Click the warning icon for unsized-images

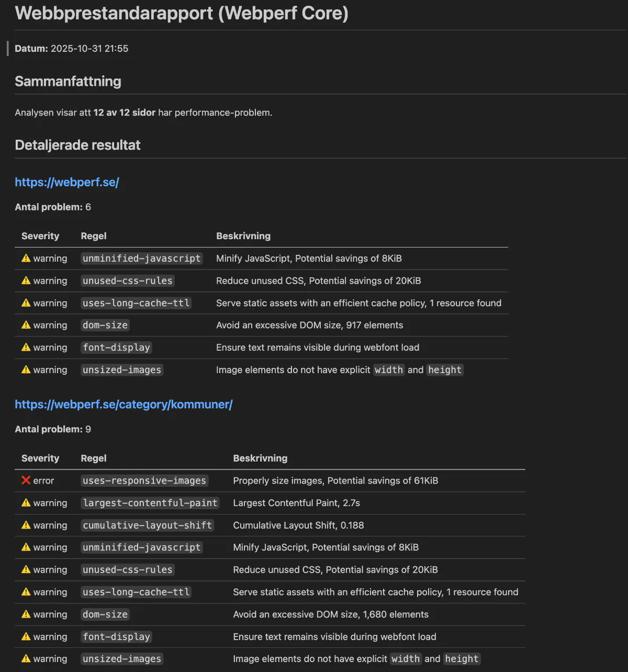point(27,369)
